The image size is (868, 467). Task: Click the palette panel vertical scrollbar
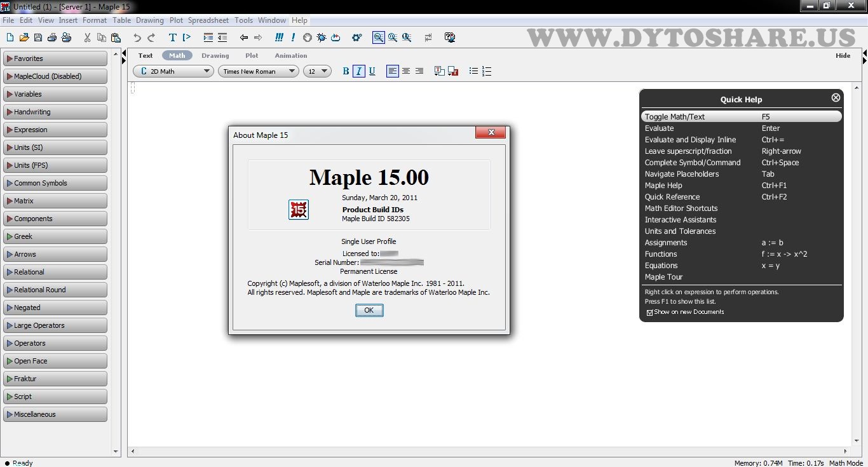click(116, 252)
